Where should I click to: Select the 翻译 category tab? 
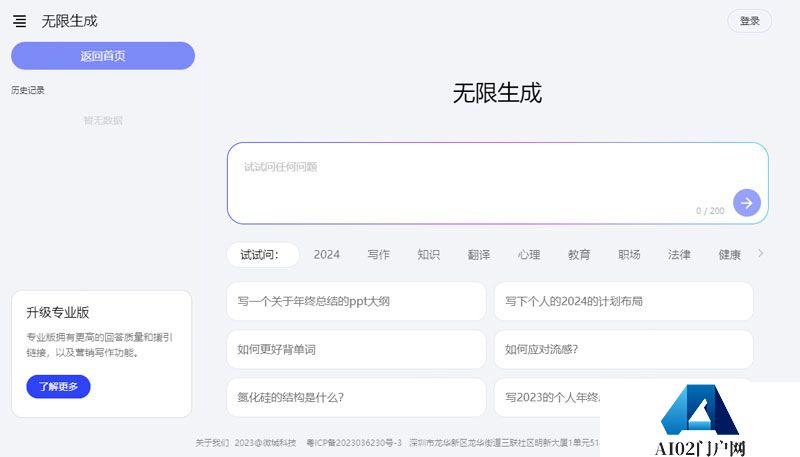point(479,255)
